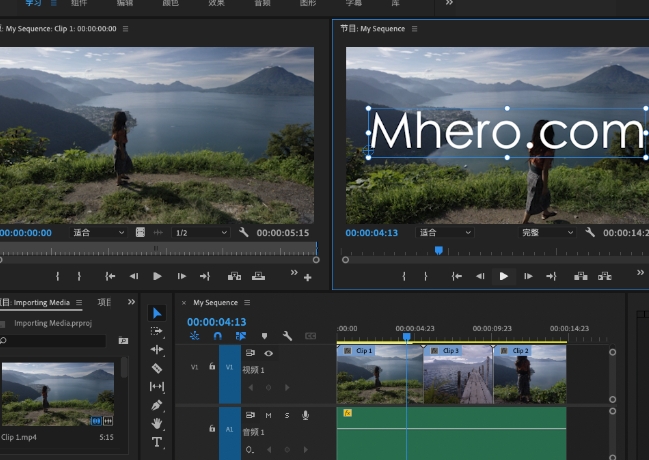This screenshot has height=460, width=649.
Task: Toggle lock on audio track A1
Action: pos(212,429)
